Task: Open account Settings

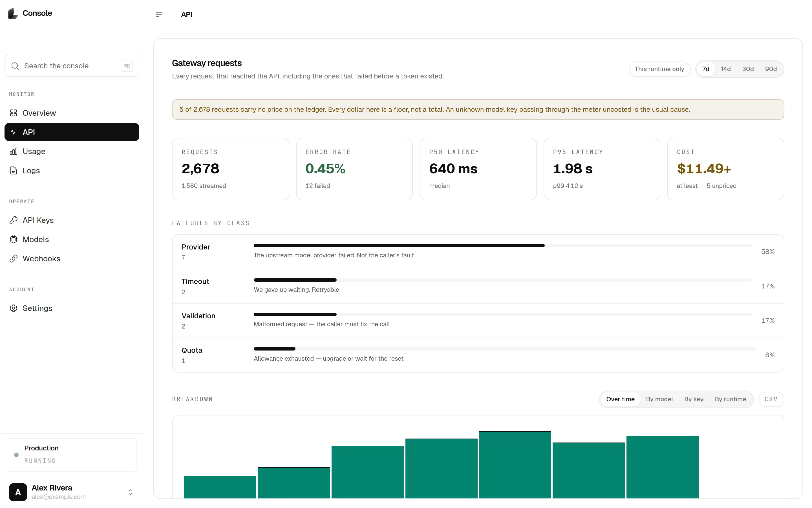Action: (72, 308)
